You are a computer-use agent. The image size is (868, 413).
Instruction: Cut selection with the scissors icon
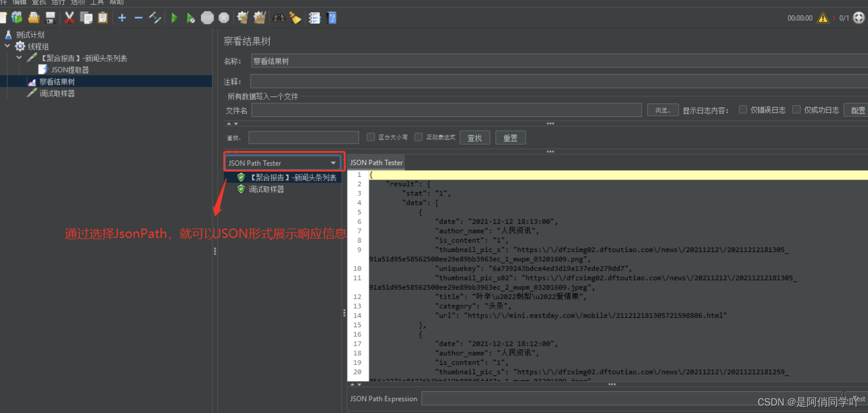[69, 18]
